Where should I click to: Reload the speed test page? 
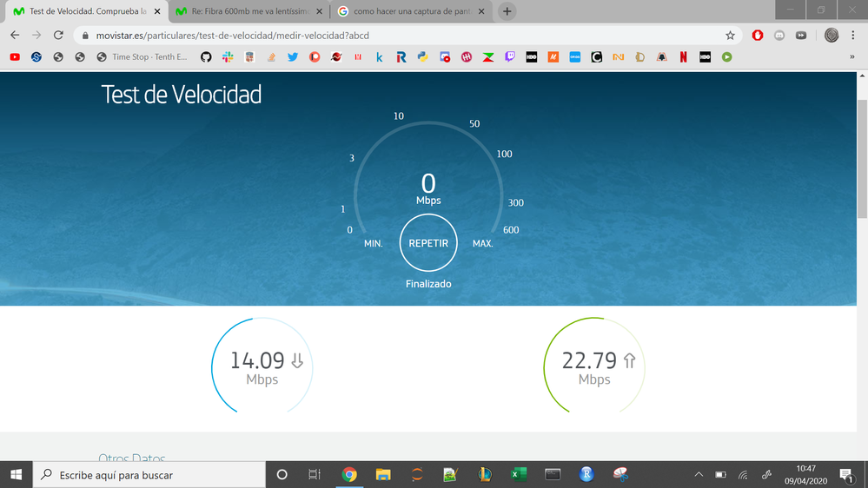pyautogui.click(x=58, y=36)
